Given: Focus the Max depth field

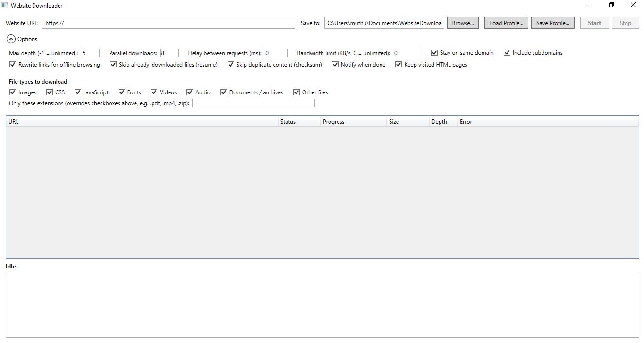Looking at the screenshot, I should pos(90,53).
